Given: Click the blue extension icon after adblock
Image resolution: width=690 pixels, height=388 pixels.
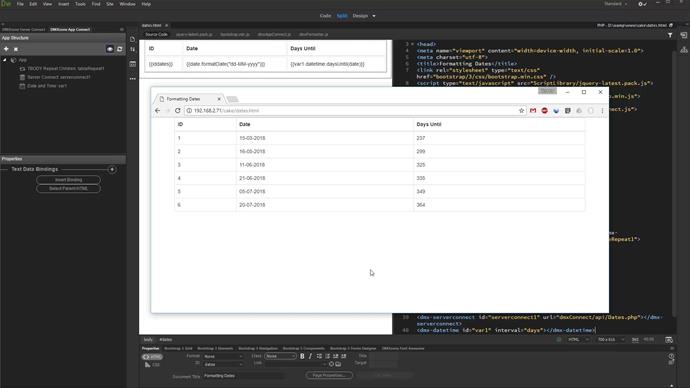Looking at the screenshot, I should [556, 111].
